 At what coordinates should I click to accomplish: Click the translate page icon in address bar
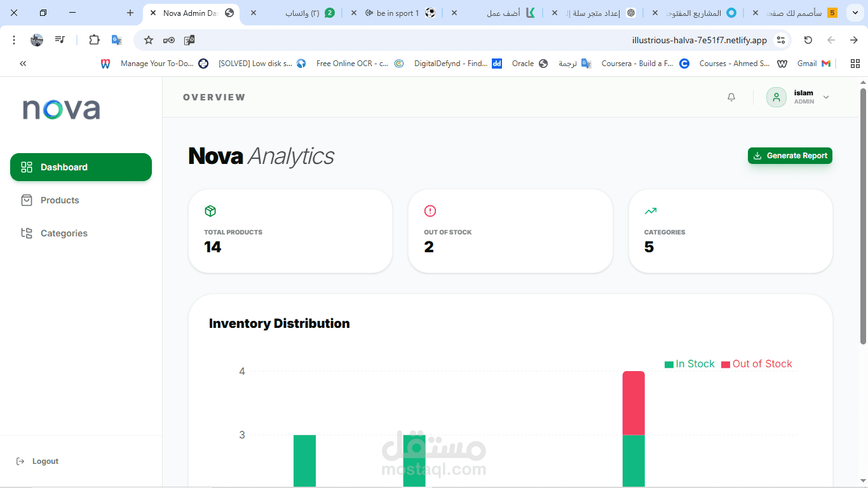[x=189, y=40]
